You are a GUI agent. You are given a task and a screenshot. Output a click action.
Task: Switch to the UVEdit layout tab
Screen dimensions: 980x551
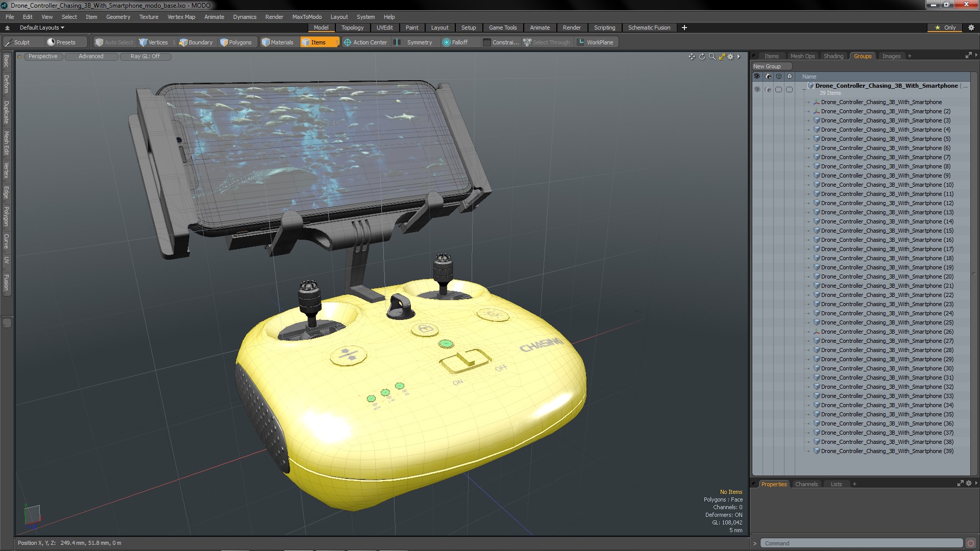pyautogui.click(x=384, y=28)
